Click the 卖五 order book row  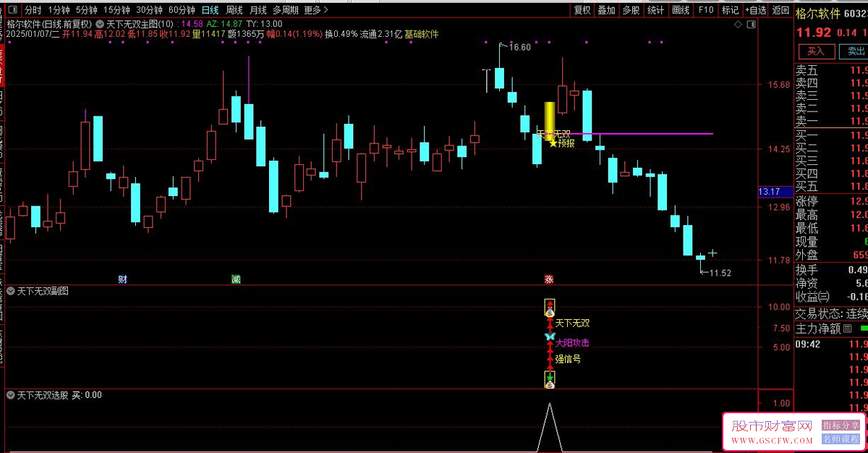pos(831,70)
